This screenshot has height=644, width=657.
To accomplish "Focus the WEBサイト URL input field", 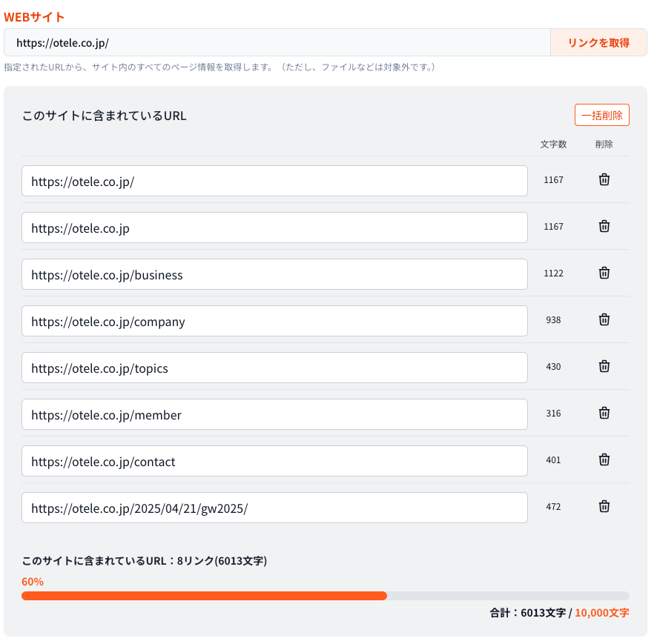I will 277,43.
